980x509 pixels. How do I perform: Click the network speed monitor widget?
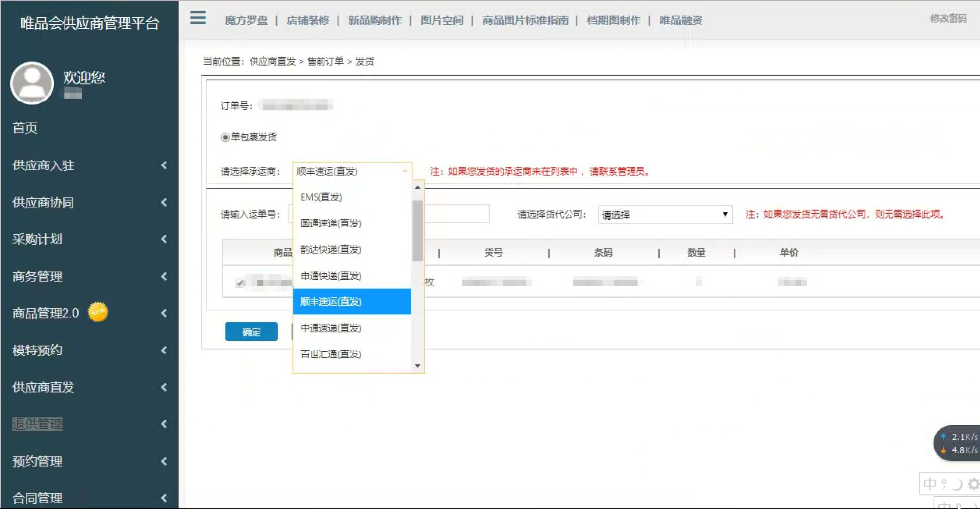[957, 443]
